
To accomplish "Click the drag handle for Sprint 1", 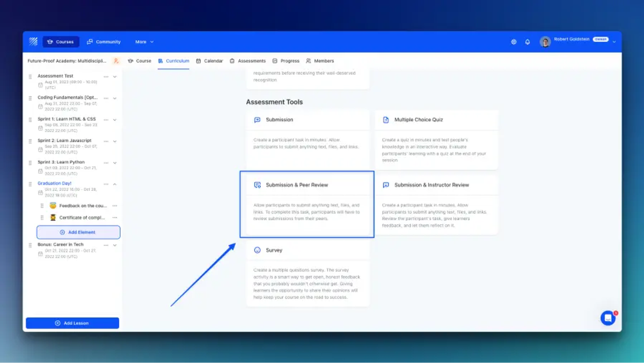I will pyautogui.click(x=30, y=120).
